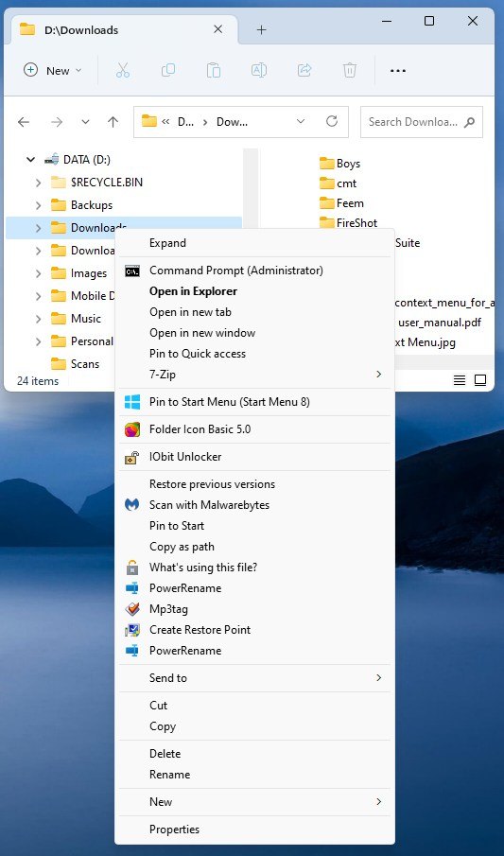
Task: Select Properties in context menu
Action: [x=254, y=830]
